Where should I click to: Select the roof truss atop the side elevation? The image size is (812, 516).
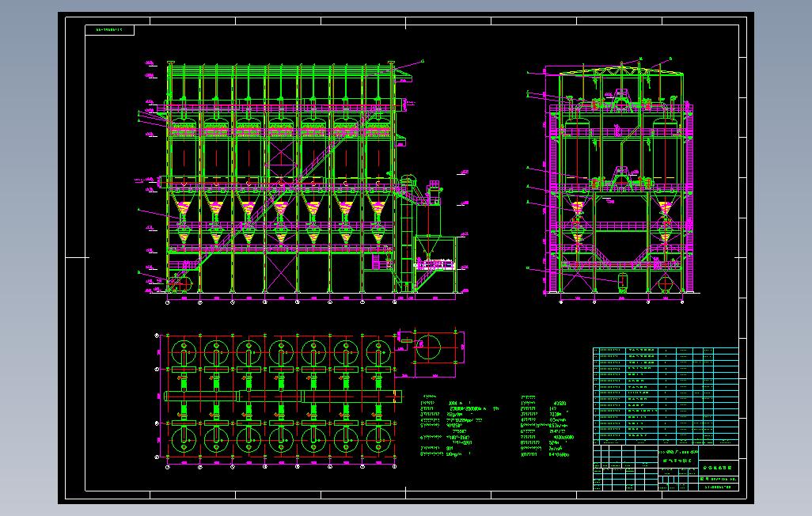pos(621,70)
